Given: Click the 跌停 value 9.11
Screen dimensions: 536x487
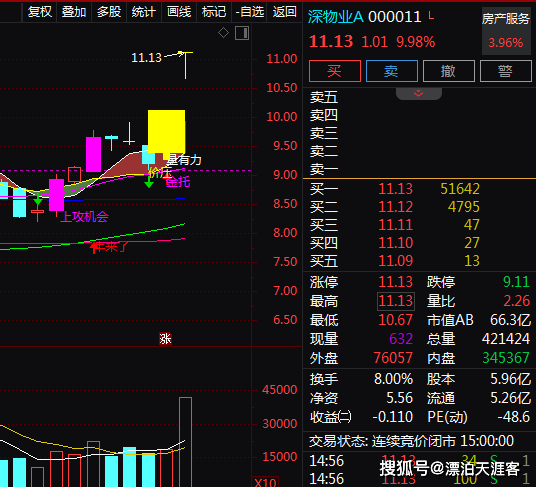Looking at the screenshot, I should click(x=516, y=282).
